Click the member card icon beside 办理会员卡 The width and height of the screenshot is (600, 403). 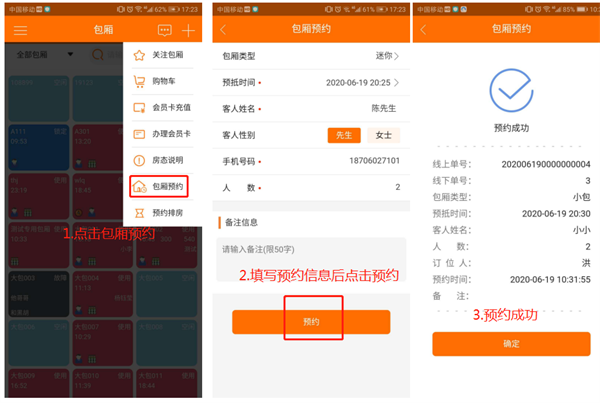click(x=139, y=134)
